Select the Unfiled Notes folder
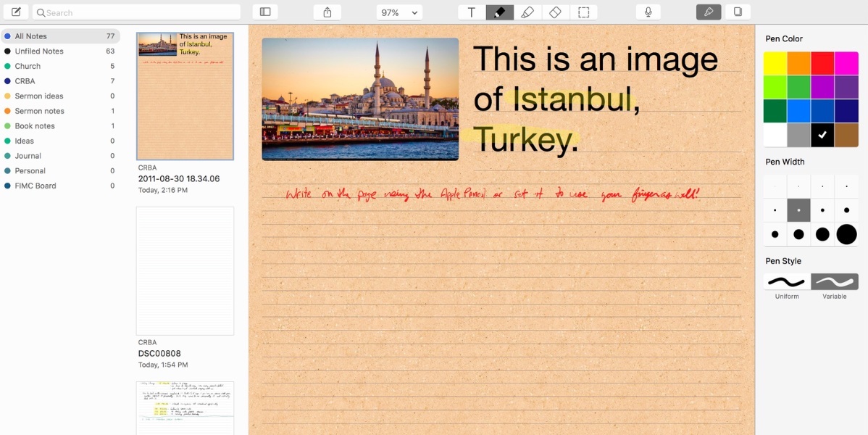Image resolution: width=868 pixels, height=435 pixels. pyautogui.click(x=39, y=51)
